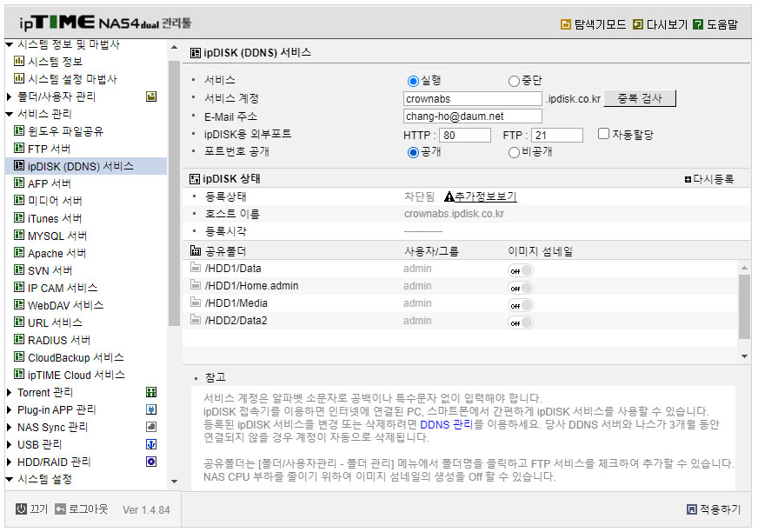Open the AFP 서버 menu item

[x=50, y=183]
